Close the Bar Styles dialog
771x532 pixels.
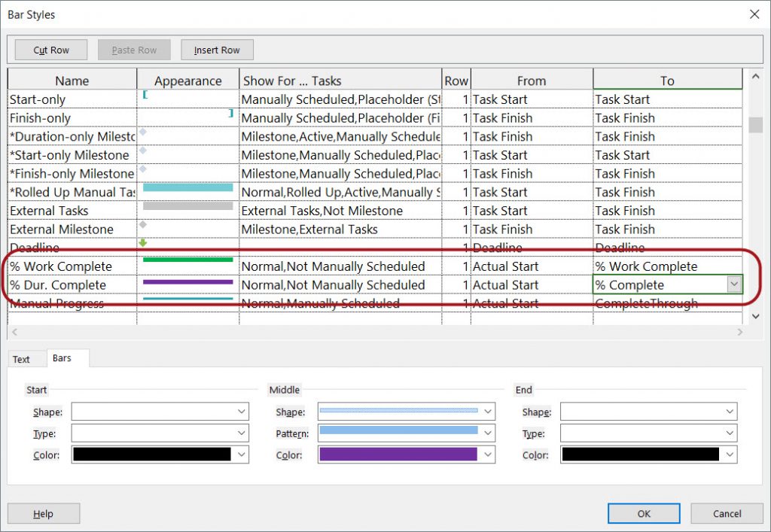click(x=754, y=14)
